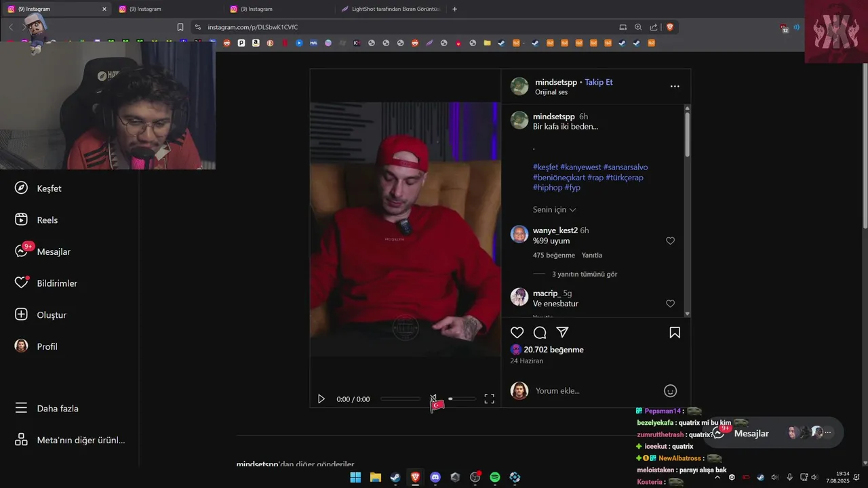This screenshot has height=488, width=868.
Task: Open emoji picker in comment box
Action: coord(670,390)
